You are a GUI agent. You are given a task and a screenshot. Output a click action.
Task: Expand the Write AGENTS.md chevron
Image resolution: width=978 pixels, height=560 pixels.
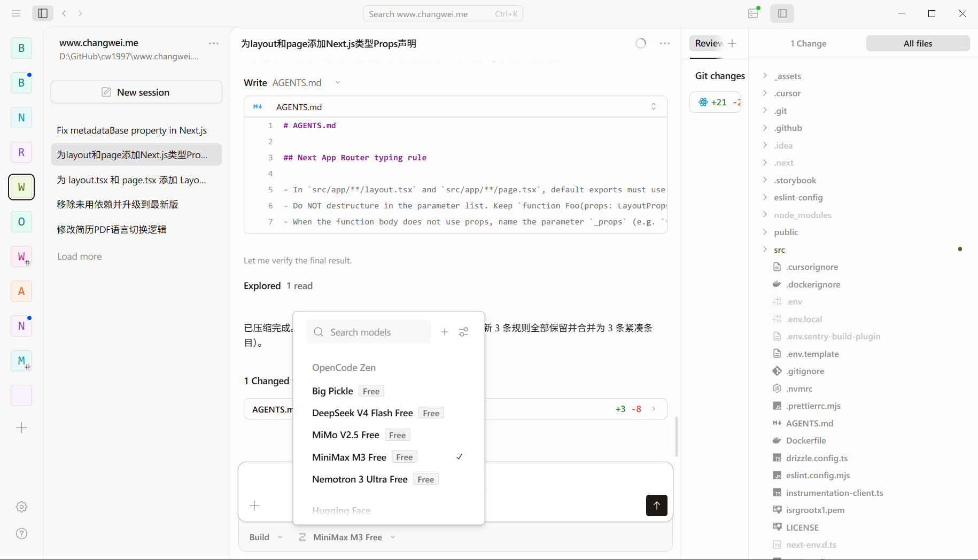338,82
